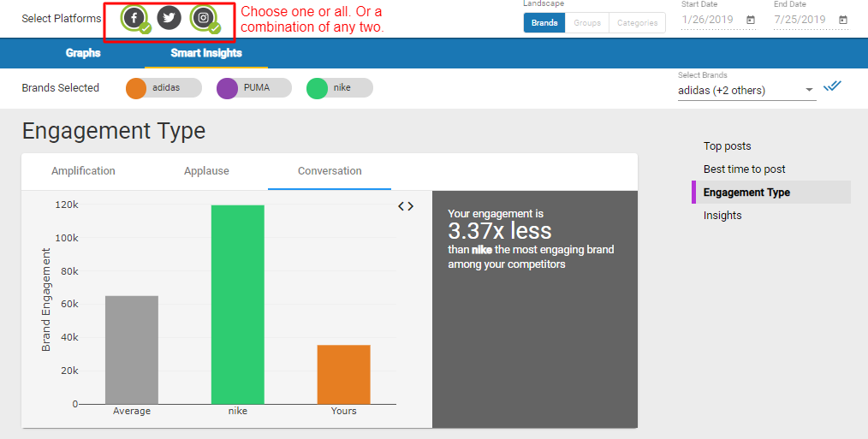Open the Amplification tab
The height and width of the screenshot is (439, 868).
pyautogui.click(x=83, y=171)
